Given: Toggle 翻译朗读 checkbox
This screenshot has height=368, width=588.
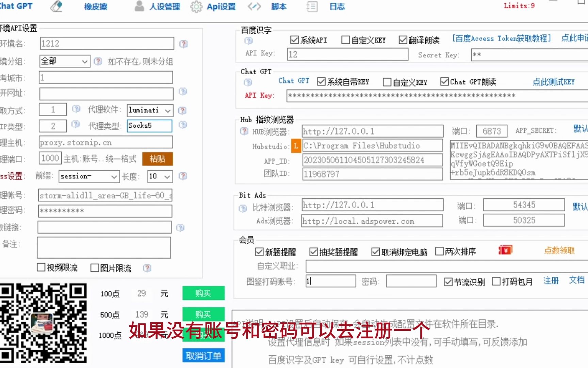Looking at the screenshot, I should 403,40.
